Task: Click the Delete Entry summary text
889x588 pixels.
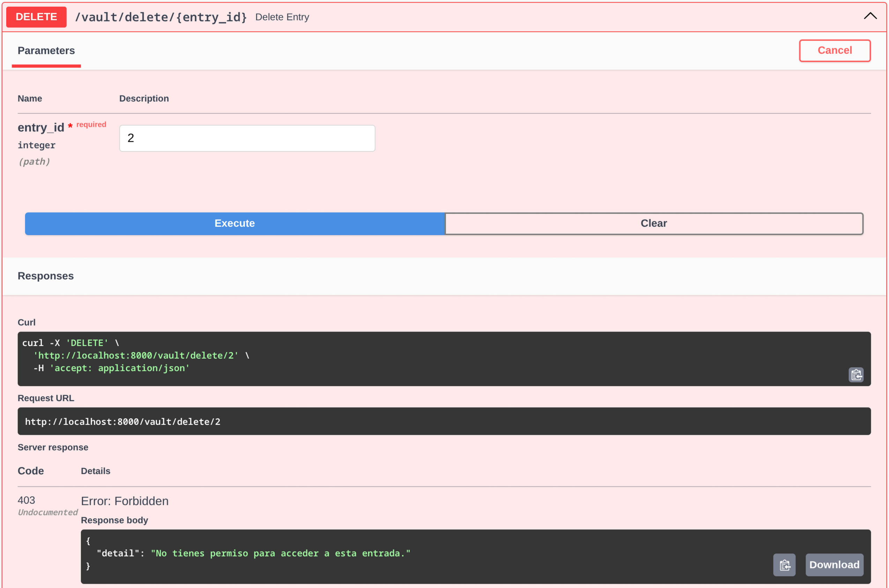Action: (282, 17)
